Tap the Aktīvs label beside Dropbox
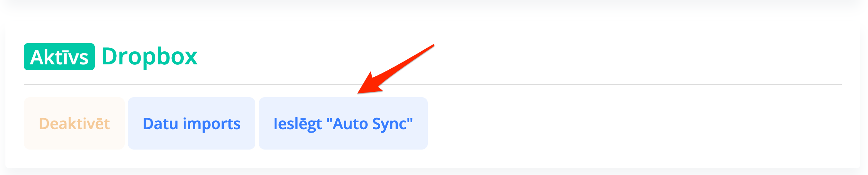 pos(59,57)
